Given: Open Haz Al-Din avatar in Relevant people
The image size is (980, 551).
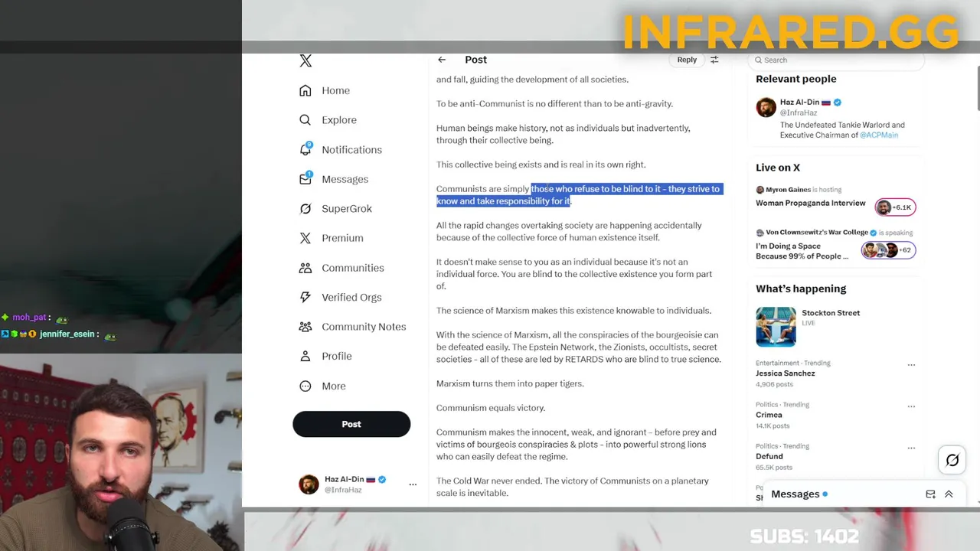Looking at the screenshot, I should point(766,107).
